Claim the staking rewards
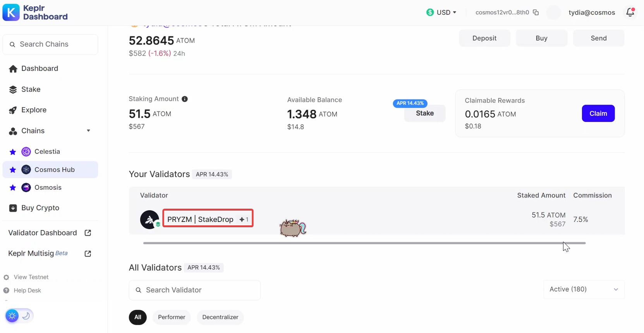This screenshot has height=333, width=644. point(598,113)
